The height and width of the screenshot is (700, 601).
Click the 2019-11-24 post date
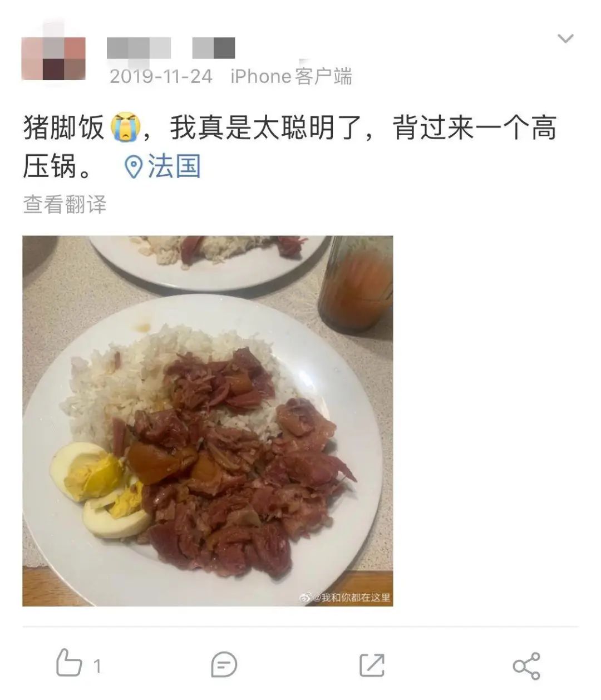pyautogui.click(x=161, y=76)
